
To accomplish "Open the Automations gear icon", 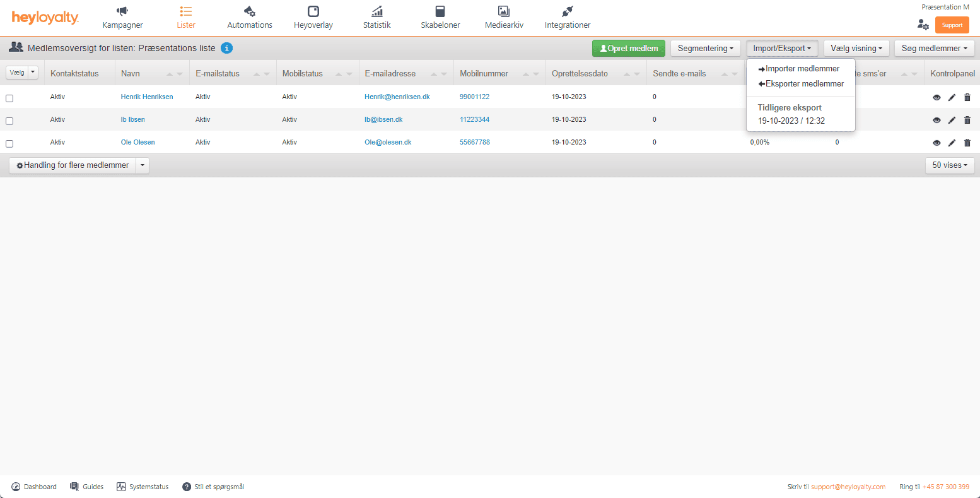I will click(x=250, y=11).
